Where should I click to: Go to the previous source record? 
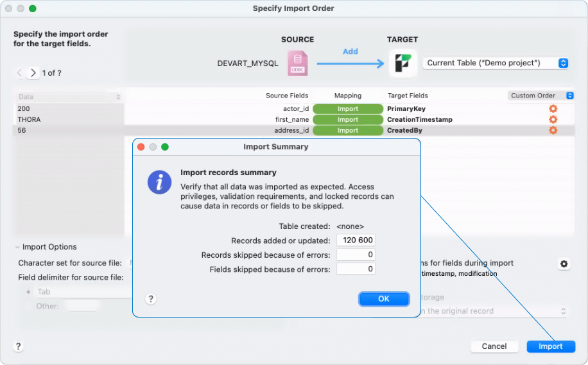(x=19, y=72)
